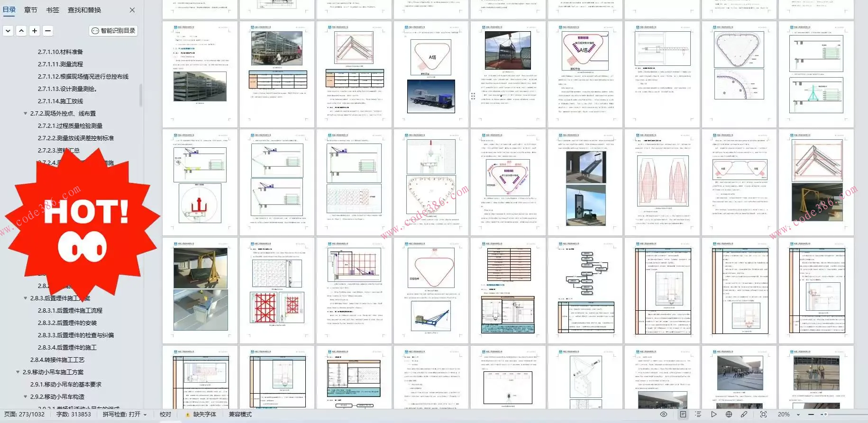The image size is (868, 423).
Task: Open the 20% zoom level dropdown
Action: tap(798, 414)
